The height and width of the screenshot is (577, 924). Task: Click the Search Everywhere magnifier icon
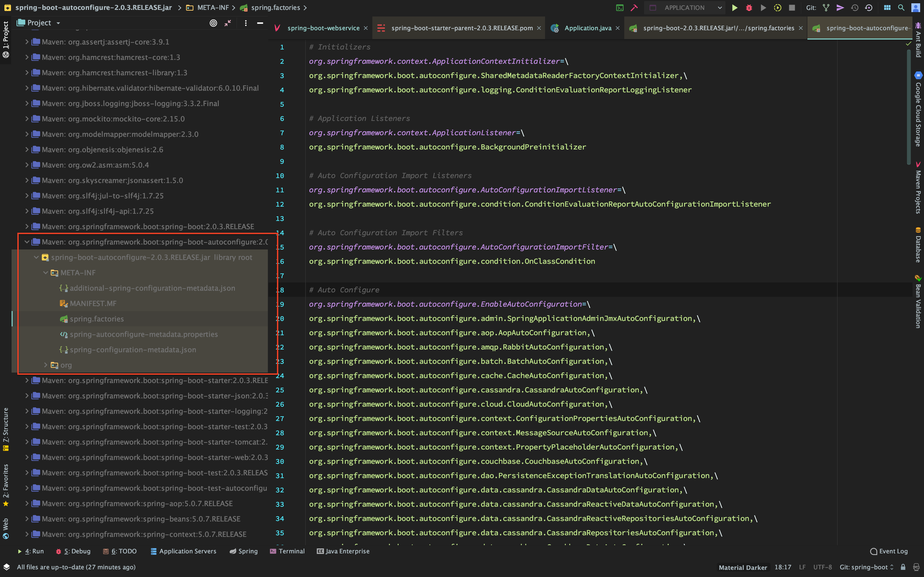pos(901,8)
